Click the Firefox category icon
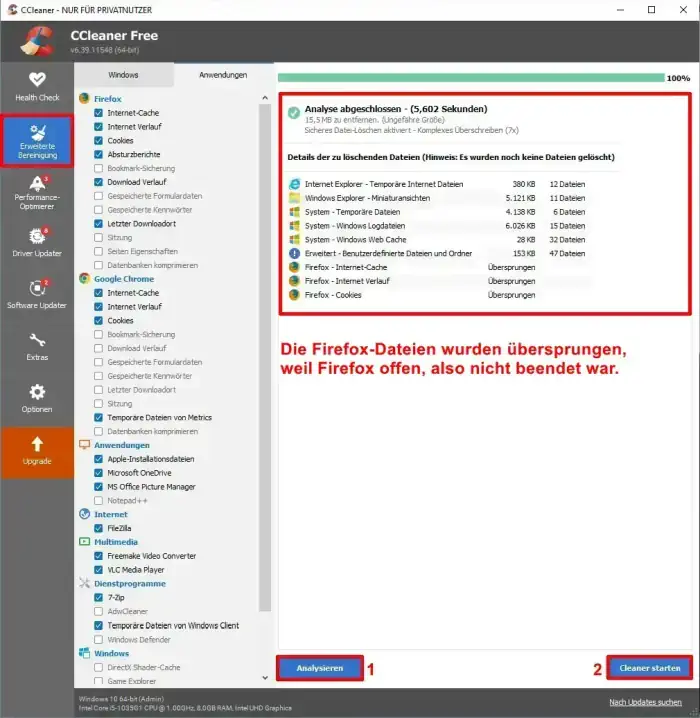The image size is (700, 718). [x=84, y=98]
